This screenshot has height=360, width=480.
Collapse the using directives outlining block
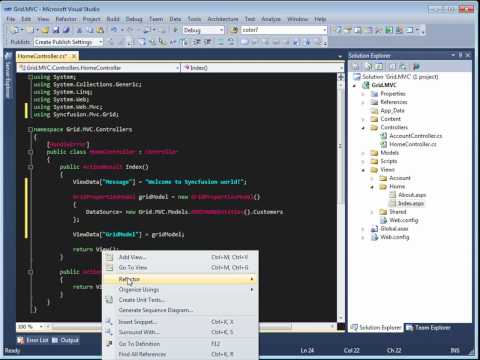click(x=30, y=77)
